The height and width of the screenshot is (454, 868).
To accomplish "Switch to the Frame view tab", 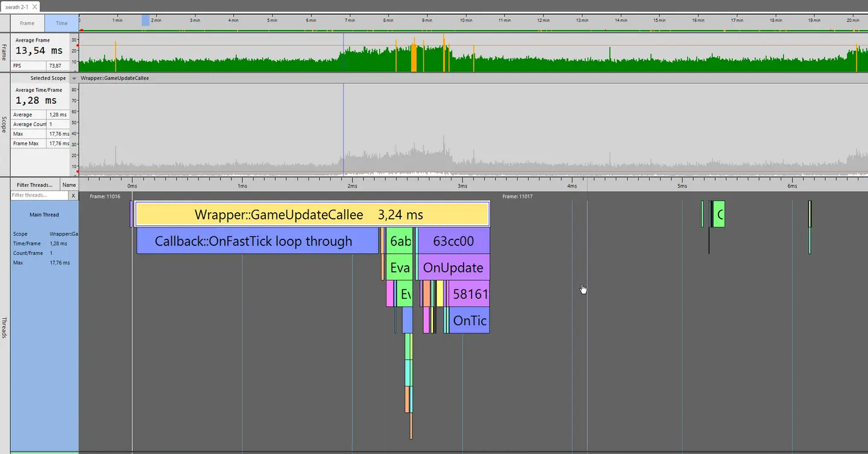I will (27, 23).
